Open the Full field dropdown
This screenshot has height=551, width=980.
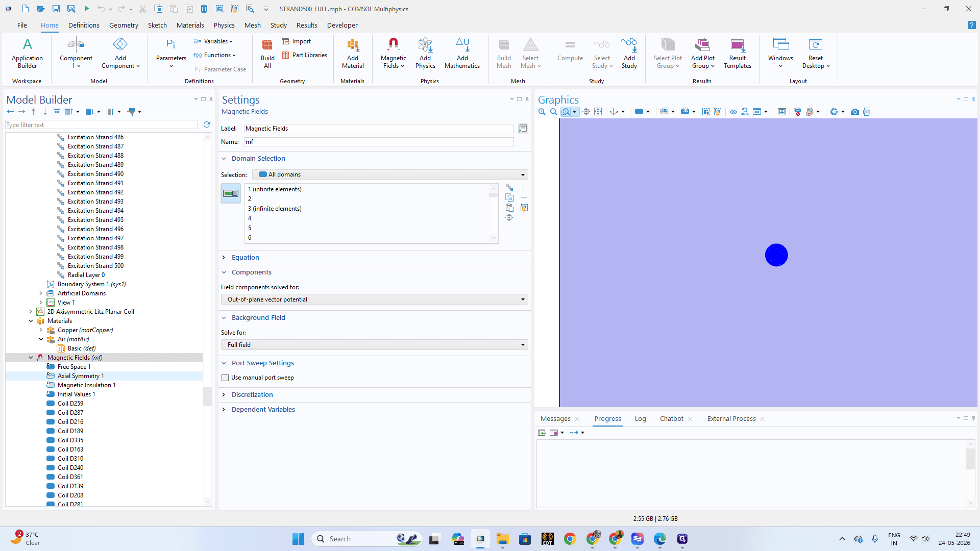click(x=374, y=345)
